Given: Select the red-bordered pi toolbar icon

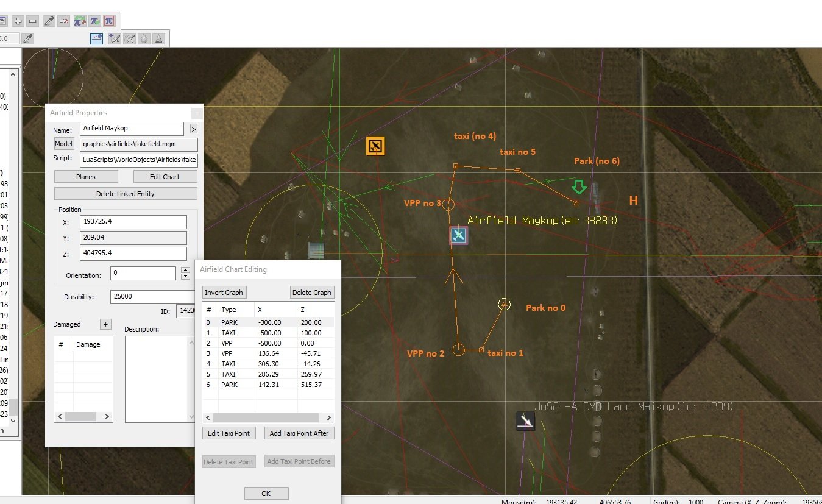Looking at the screenshot, I should click(109, 21).
